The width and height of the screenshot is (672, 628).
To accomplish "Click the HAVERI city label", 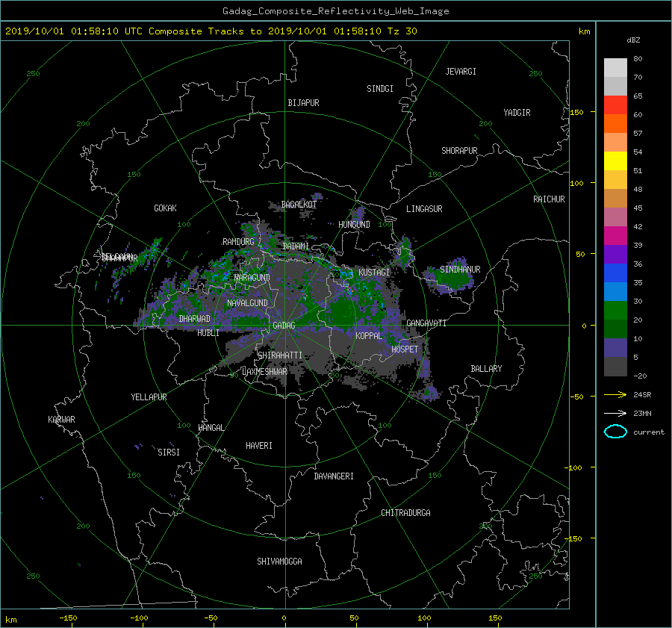I will point(259,446).
